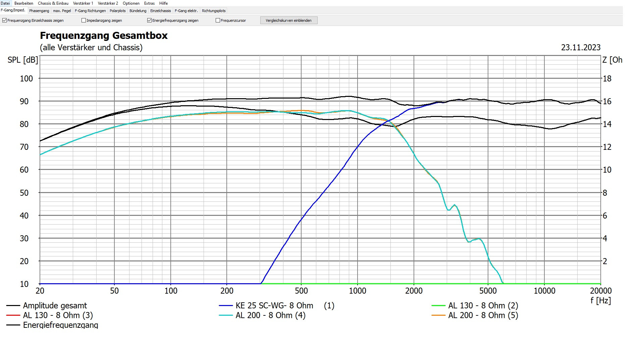The width and height of the screenshot is (644, 362).
Task: Switch to the Phasengang tab
Action: coord(39,11)
